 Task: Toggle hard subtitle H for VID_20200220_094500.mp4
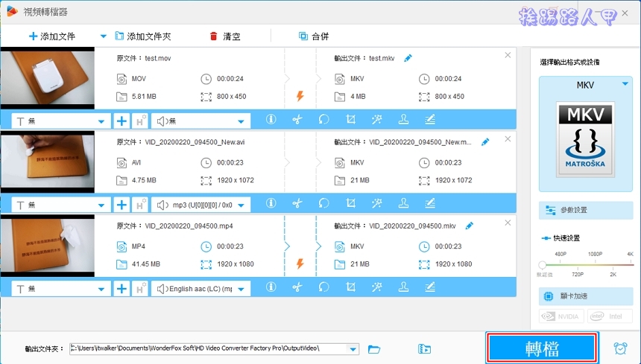140,289
